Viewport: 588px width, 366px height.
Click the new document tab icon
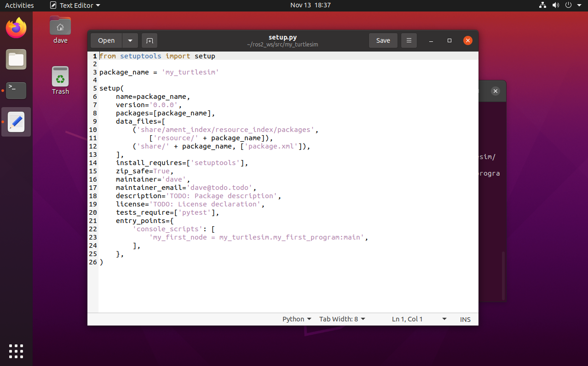pyautogui.click(x=150, y=40)
